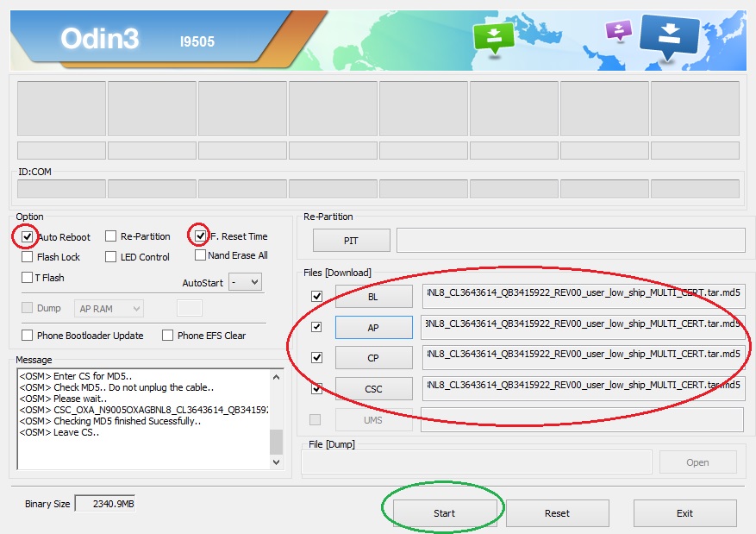Open the AP RAM dropdown
756x534 pixels.
(110, 308)
